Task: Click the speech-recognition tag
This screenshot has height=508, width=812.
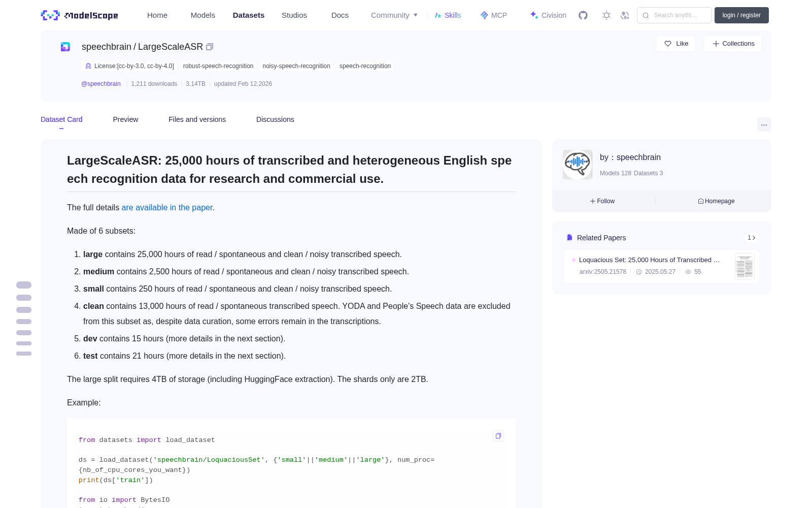Action: pos(365,66)
